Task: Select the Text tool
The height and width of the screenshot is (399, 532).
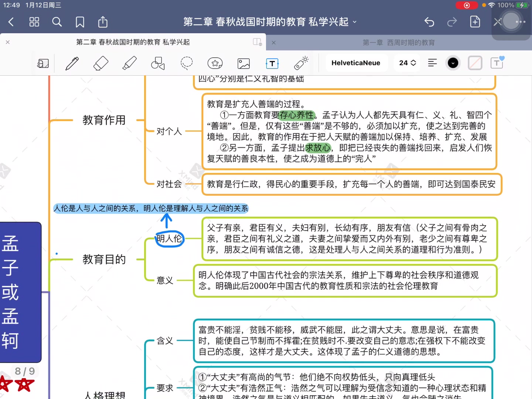Action: click(272, 64)
